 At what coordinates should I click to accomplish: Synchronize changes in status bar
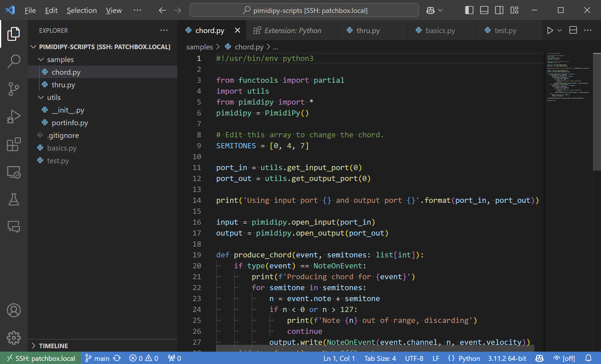[117, 358]
